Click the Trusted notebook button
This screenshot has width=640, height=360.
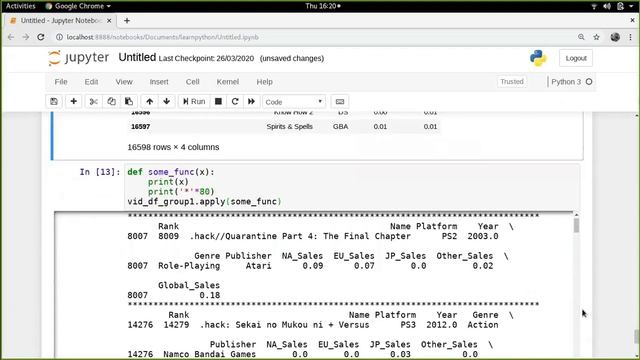tap(512, 82)
